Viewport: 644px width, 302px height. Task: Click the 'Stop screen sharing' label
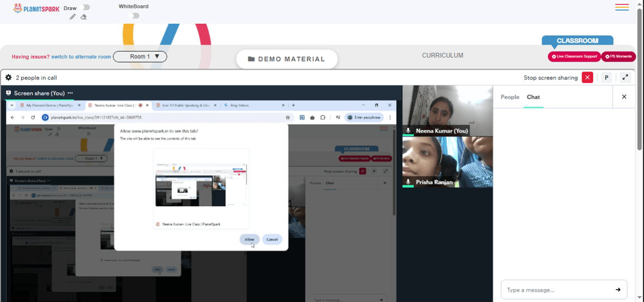(x=551, y=78)
